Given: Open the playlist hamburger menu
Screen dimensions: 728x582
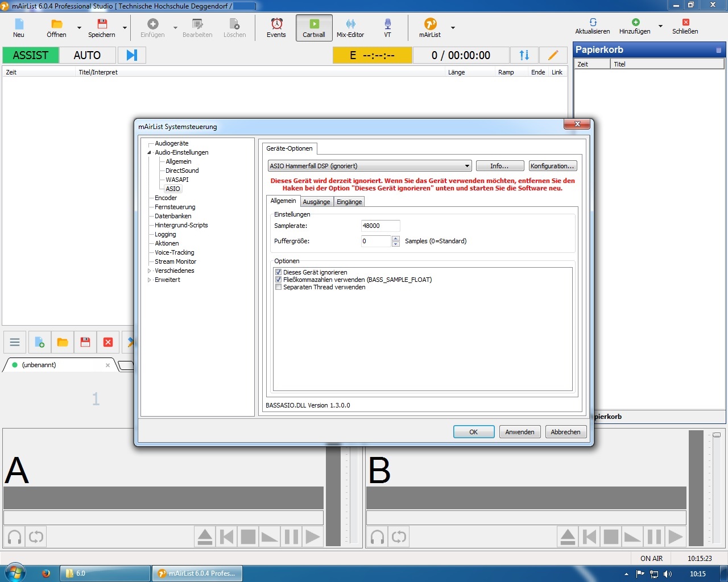Looking at the screenshot, I should click(15, 342).
